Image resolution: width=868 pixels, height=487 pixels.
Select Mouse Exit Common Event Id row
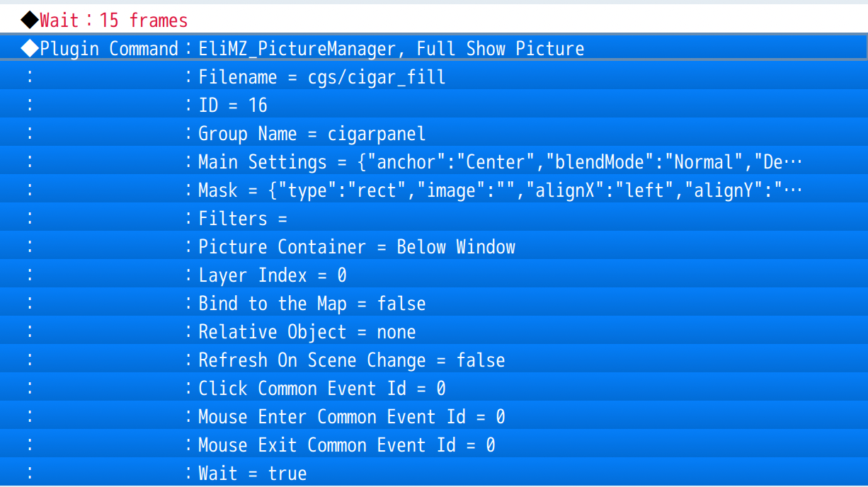point(346,445)
